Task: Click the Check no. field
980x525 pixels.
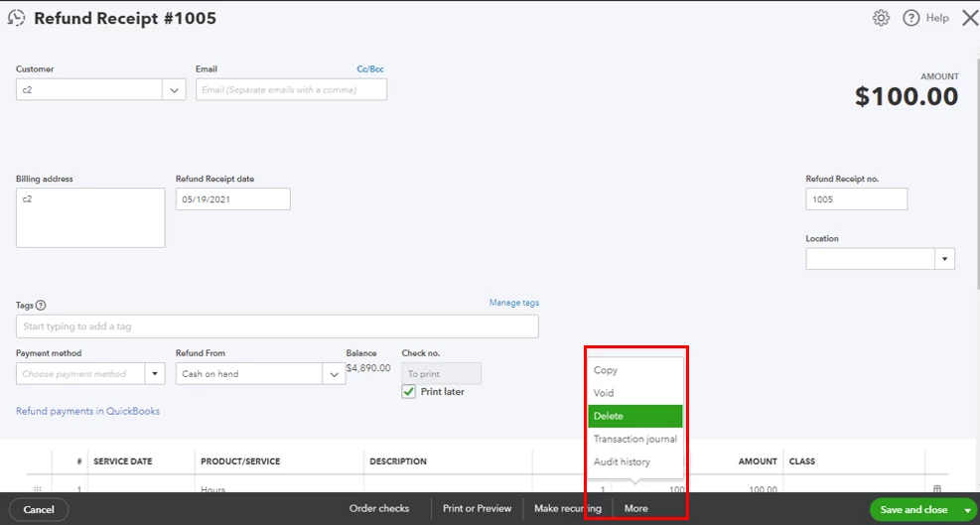Action: tap(441, 374)
